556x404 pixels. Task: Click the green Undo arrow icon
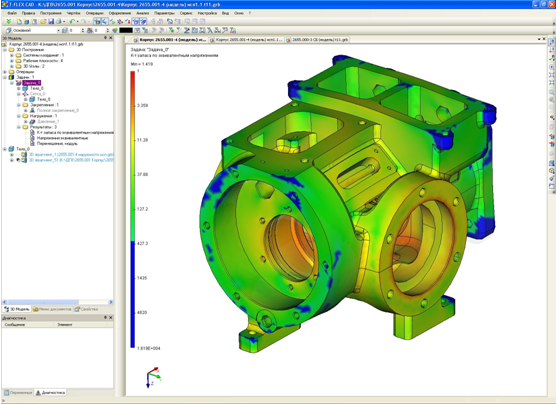(x=72, y=22)
